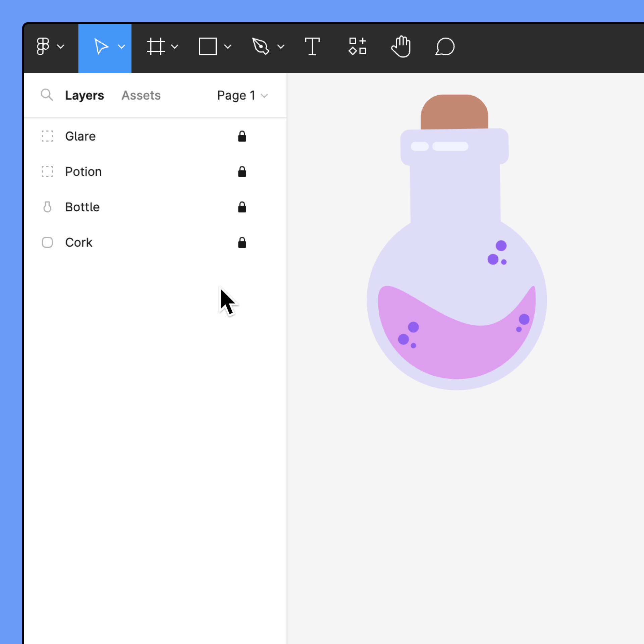Unlock the Potion layer
644x644 pixels.
coord(242,171)
